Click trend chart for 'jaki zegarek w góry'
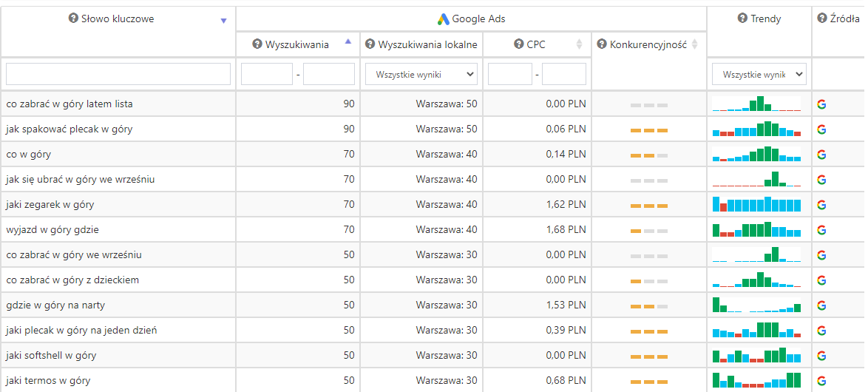Screen dimensions: 868x392 (x=756, y=204)
